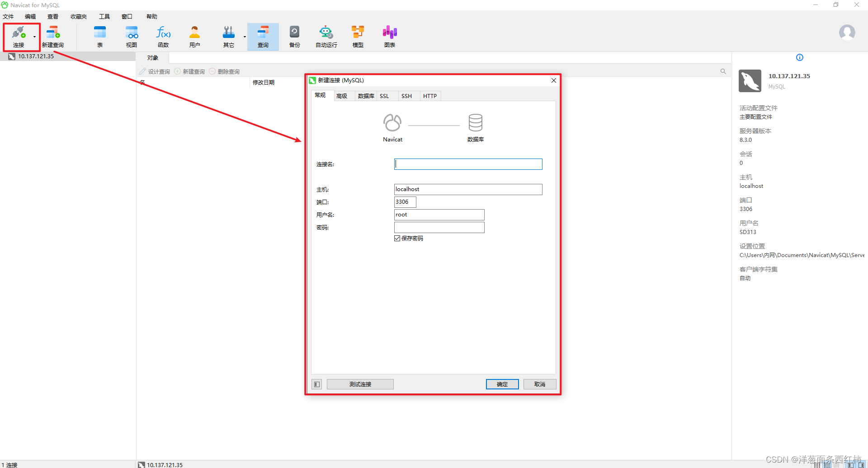Click the Modified Date (修改日期) column header
Image resolution: width=868 pixels, height=468 pixels.
tap(264, 83)
